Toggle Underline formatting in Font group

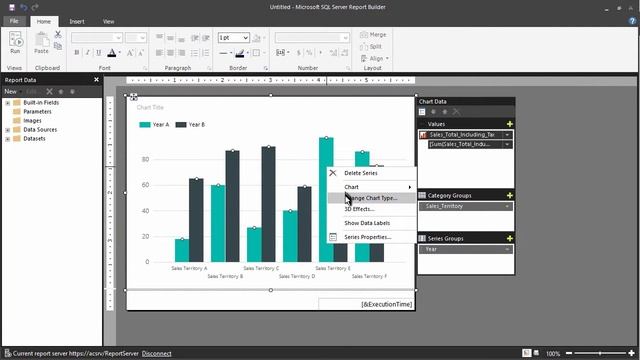(x=98, y=53)
